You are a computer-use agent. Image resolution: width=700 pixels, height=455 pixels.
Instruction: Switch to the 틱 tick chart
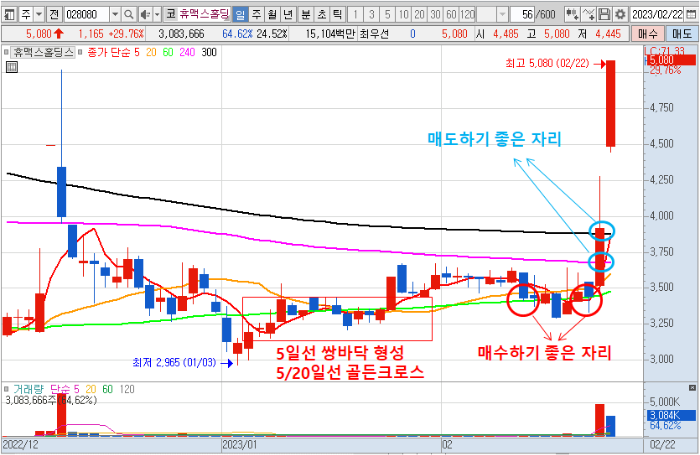pyautogui.click(x=337, y=15)
